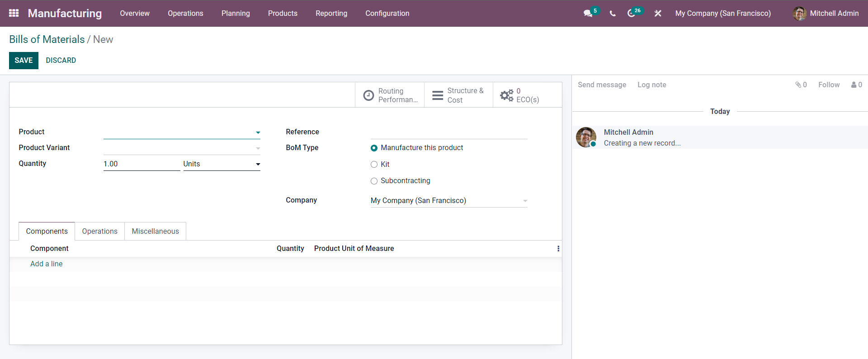Click the DISCARD button
The height and width of the screenshot is (359, 868).
click(61, 61)
